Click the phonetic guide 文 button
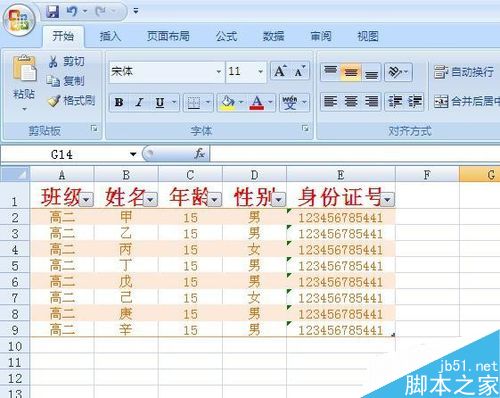 coord(290,102)
